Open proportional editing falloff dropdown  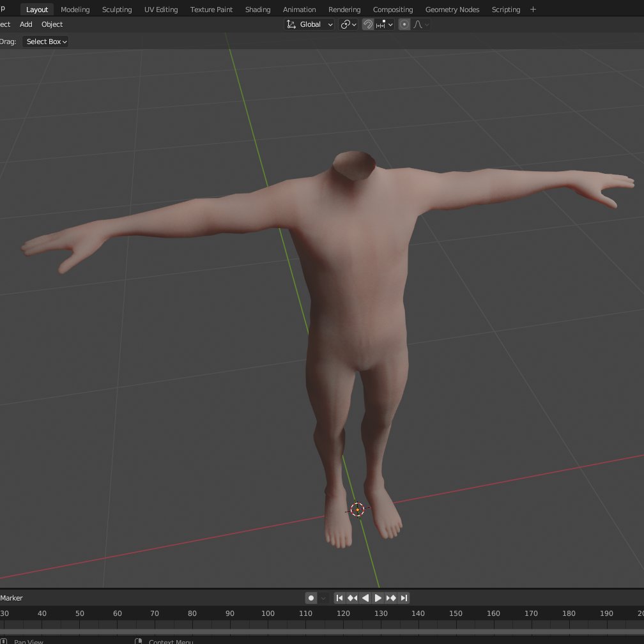[421, 25]
